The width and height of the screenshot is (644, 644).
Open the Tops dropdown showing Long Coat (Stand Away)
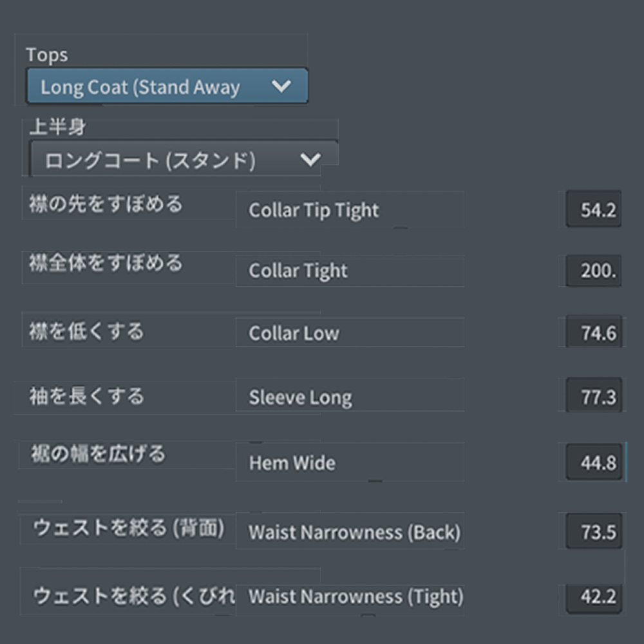click(x=167, y=86)
